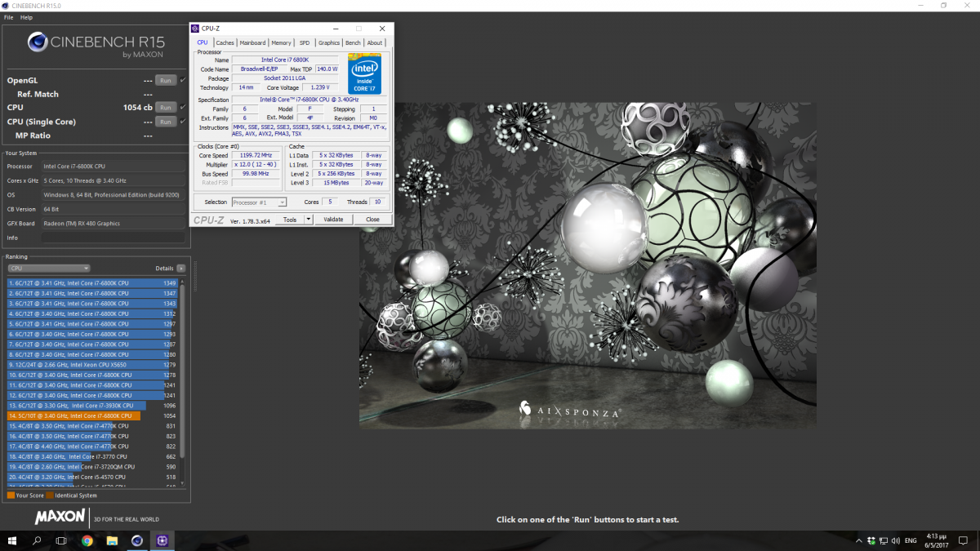The width and height of the screenshot is (980, 551).
Task: Click the ENG language indicator
Action: point(911,540)
